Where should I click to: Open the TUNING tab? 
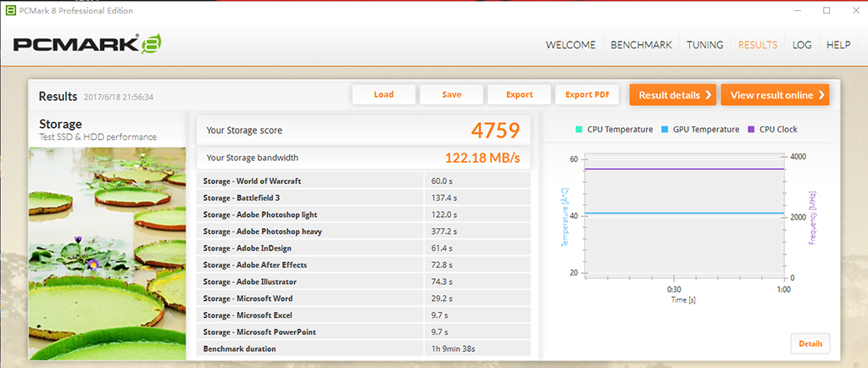click(704, 46)
